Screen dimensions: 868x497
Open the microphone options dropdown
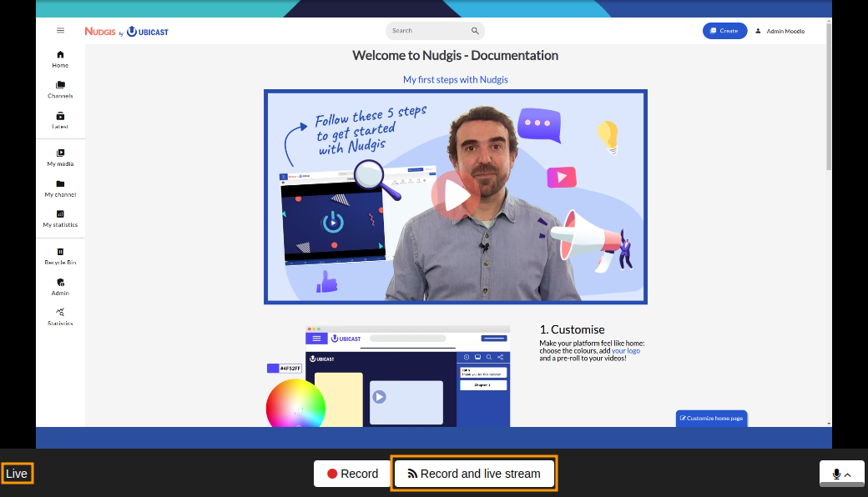(x=842, y=474)
